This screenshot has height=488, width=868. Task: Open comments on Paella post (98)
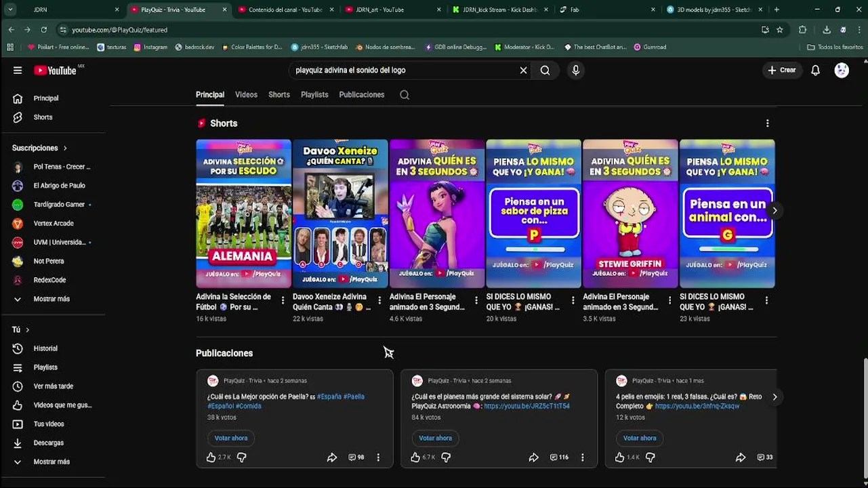point(356,457)
